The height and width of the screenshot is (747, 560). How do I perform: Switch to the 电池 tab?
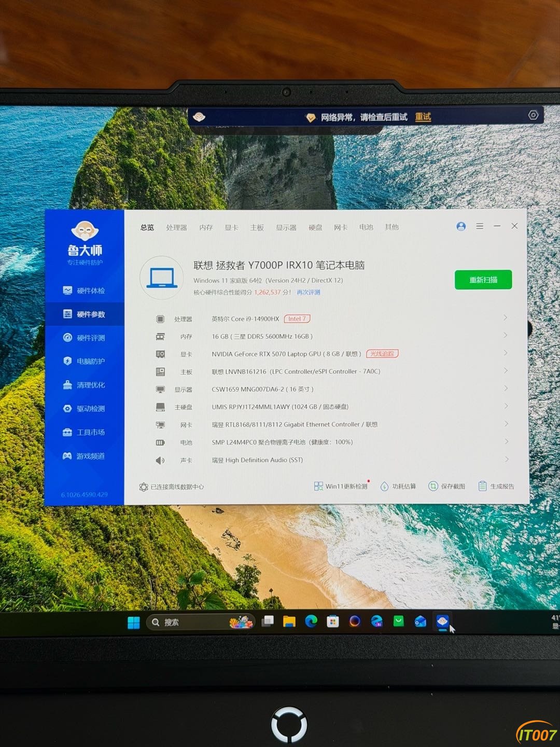tap(366, 227)
